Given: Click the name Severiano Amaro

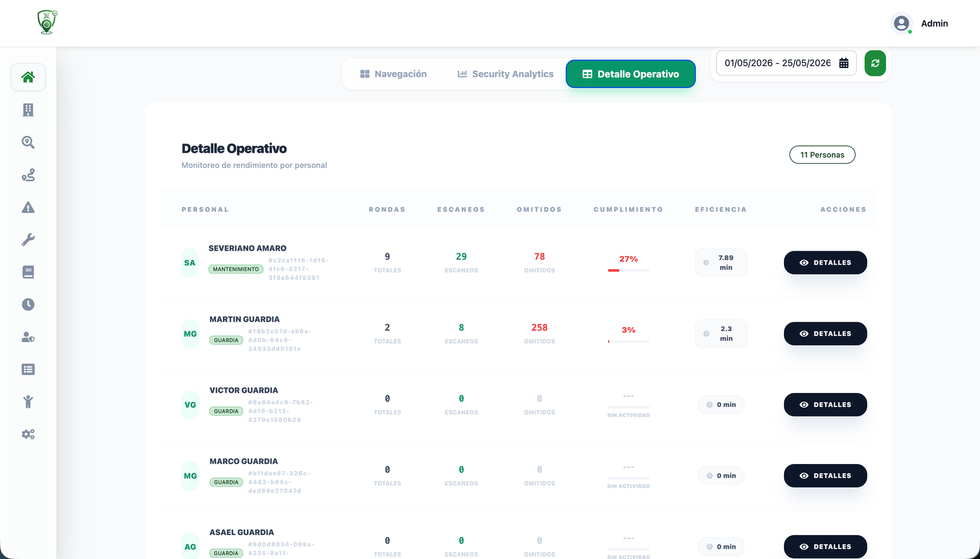Looking at the screenshot, I should click(x=247, y=248).
